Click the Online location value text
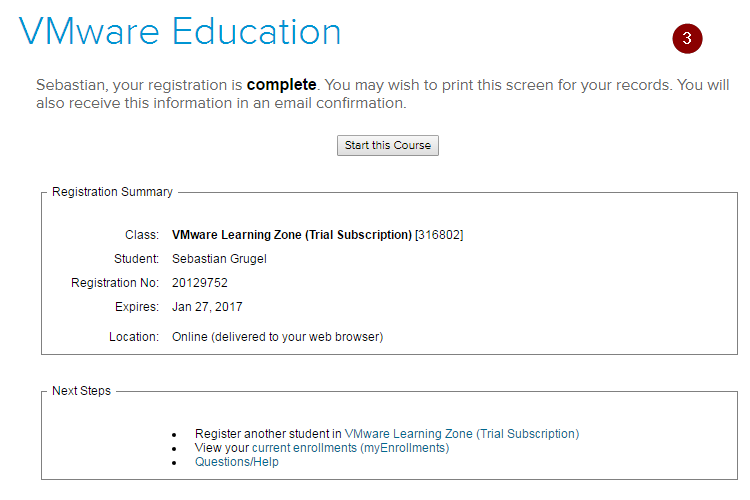750x500 pixels. tap(277, 337)
